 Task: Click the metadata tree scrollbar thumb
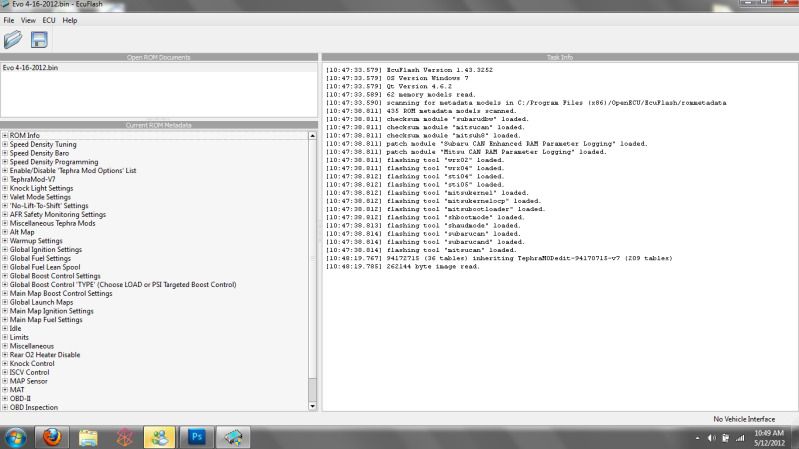click(x=312, y=259)
